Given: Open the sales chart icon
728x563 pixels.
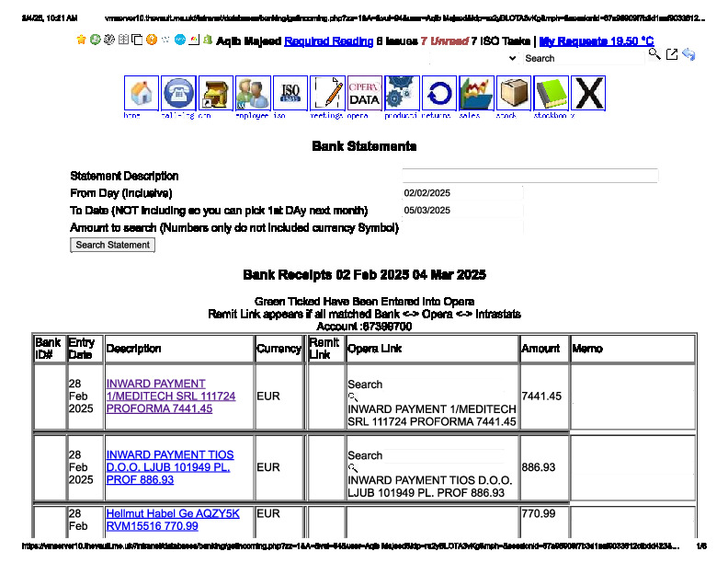Looking at the screenshot, I should click(x=476, y=94).
